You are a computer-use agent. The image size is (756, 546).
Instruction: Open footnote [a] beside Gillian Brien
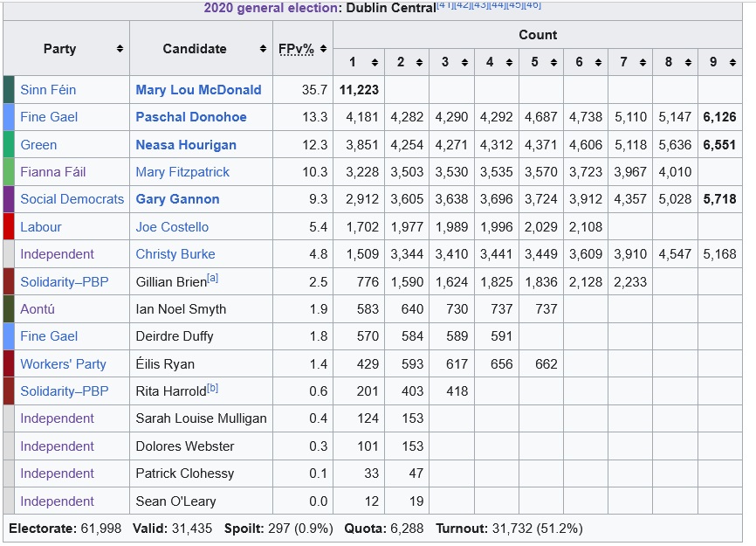(213, 279)
